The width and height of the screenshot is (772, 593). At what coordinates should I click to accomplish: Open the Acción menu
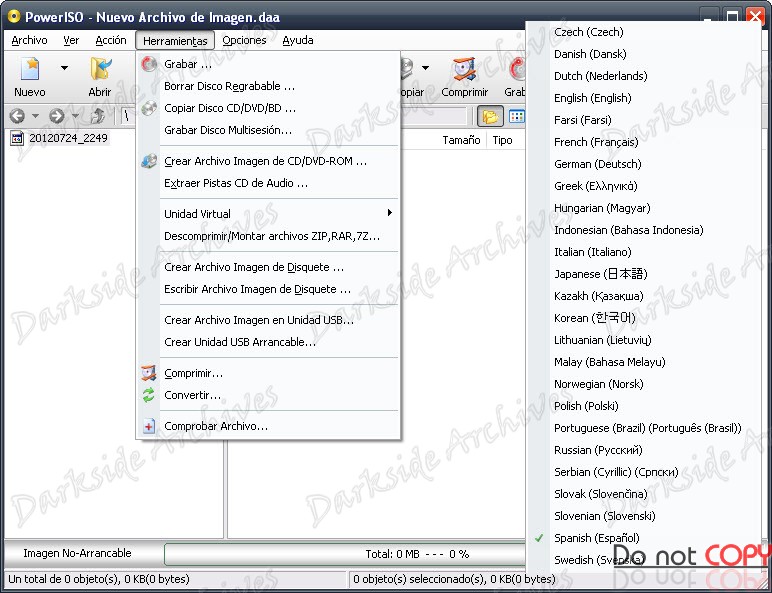click(111, 40)
